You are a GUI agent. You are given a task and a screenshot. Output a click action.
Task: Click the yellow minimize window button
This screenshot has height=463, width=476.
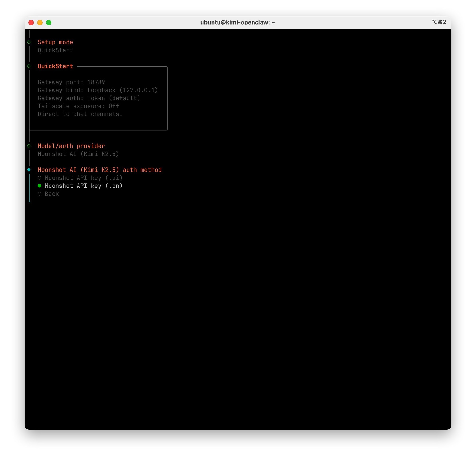point(40,23)
